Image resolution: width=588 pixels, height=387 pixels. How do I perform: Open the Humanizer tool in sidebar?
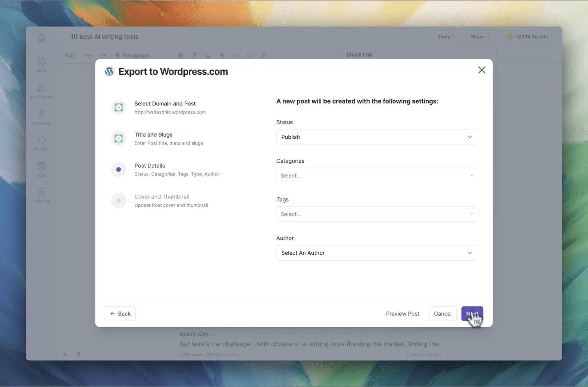(42, 118)
